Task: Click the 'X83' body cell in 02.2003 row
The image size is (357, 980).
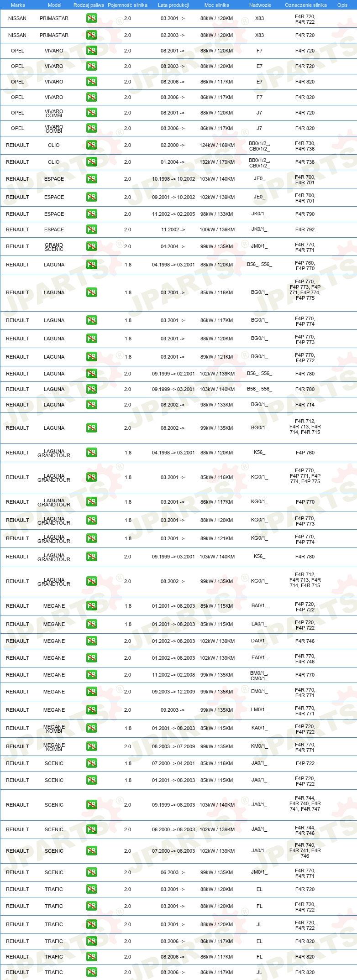Action: pyautogui.click(x=259, y=35)
